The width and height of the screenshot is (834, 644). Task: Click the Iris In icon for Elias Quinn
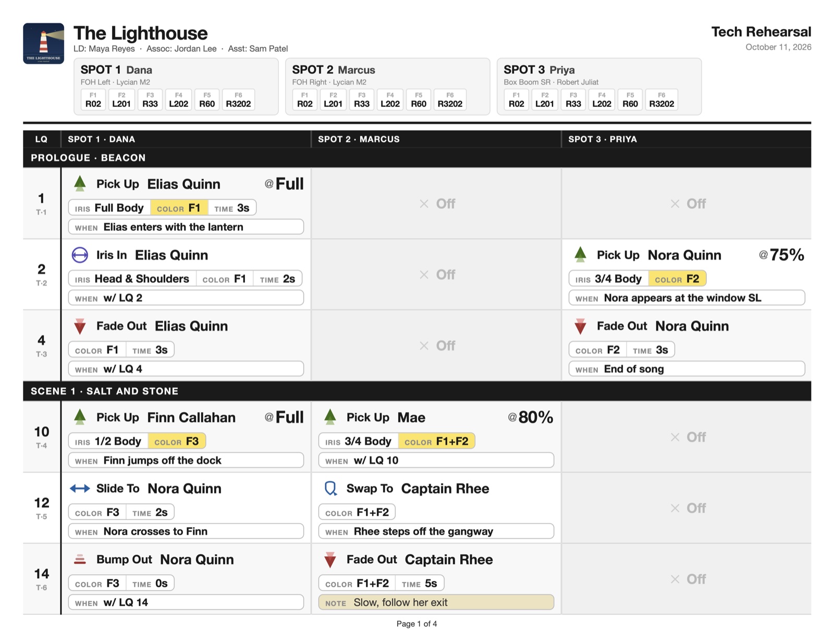(x=80, y=255)
